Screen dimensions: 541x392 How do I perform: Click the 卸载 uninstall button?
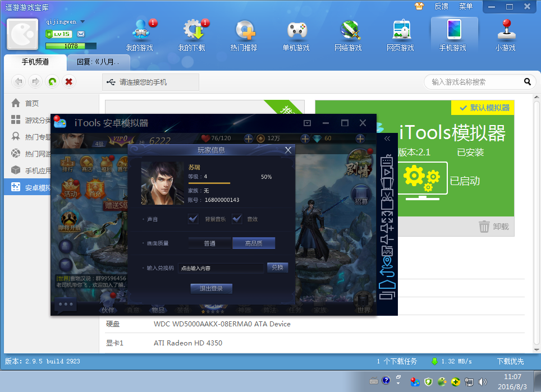(494, 227)
